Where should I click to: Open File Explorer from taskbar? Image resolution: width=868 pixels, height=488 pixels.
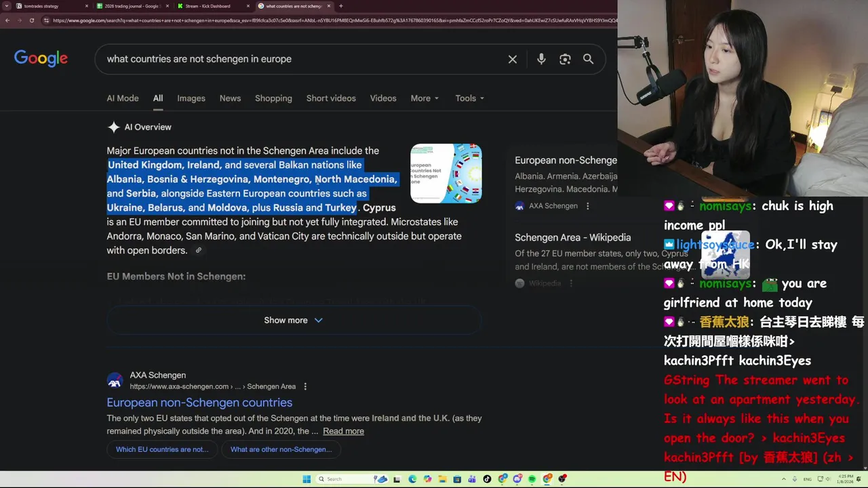(442, 479)
